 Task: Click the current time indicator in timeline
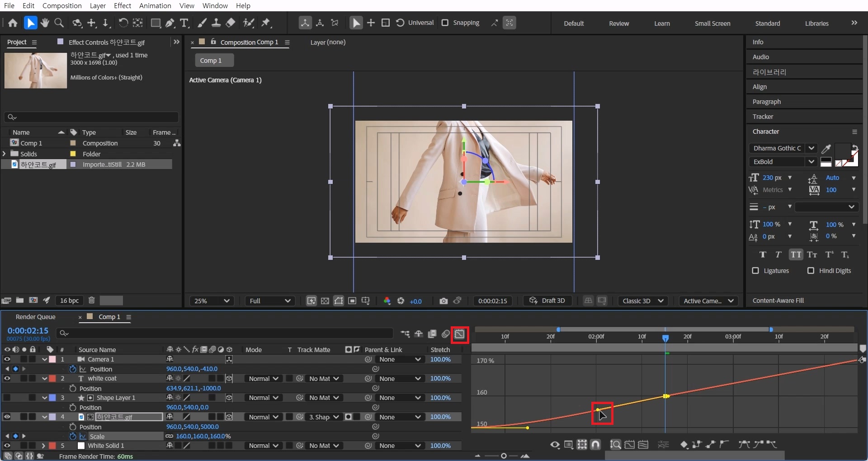665,338
